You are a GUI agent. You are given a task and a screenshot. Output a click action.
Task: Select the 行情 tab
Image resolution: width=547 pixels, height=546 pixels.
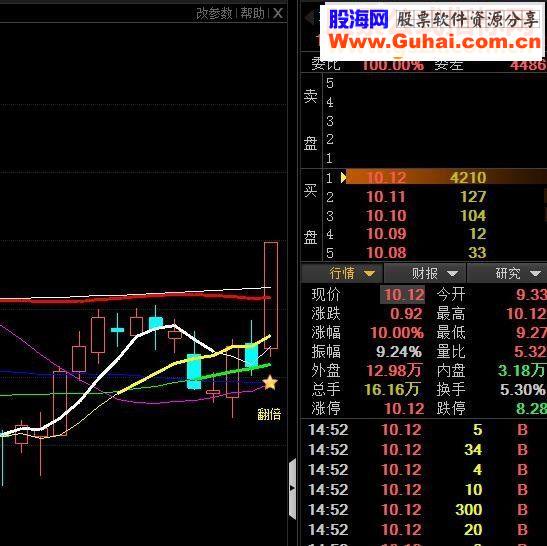[x=342, y=273]
